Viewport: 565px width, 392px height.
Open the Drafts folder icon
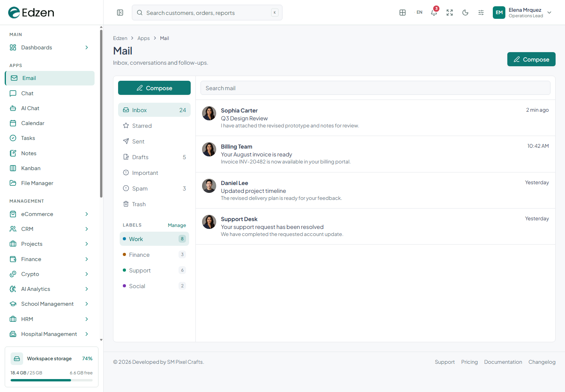tap(126, 157)
